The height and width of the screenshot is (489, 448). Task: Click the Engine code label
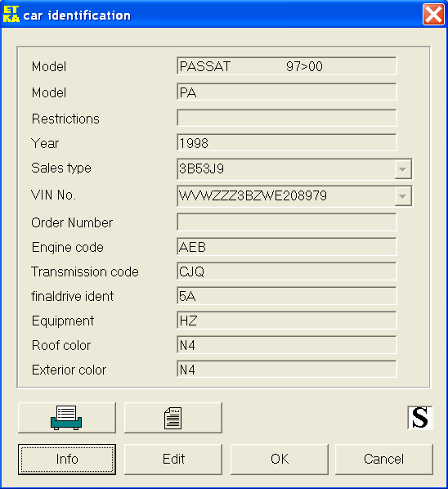click(67, 248)
